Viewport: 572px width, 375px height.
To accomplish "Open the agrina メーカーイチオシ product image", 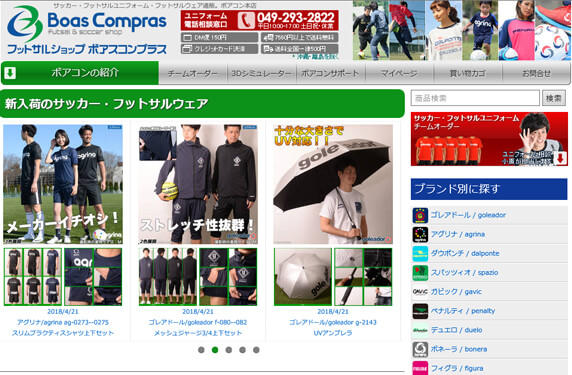I will pos(63,185).
